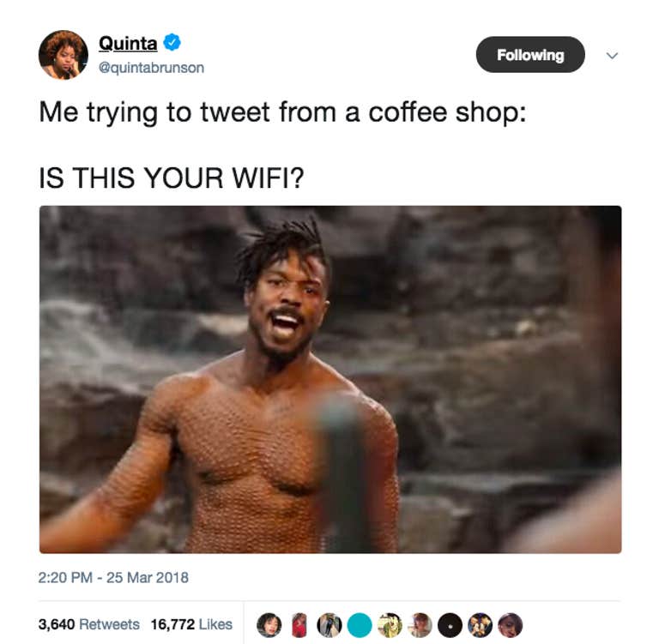Open the solid teal liker avatar
The height and width of the screenshot is (644, 659).
pyautogui.click(x=360, y=625)
